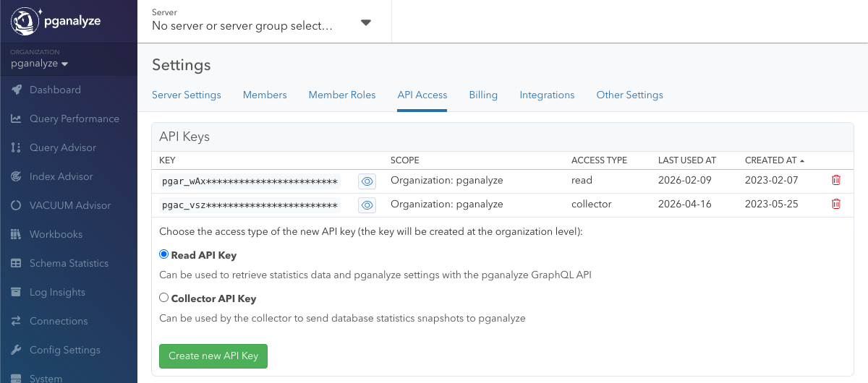Click the Query Performance chart icon
The width and height of the screenshot is (868, 383).
tap(16, 119)
